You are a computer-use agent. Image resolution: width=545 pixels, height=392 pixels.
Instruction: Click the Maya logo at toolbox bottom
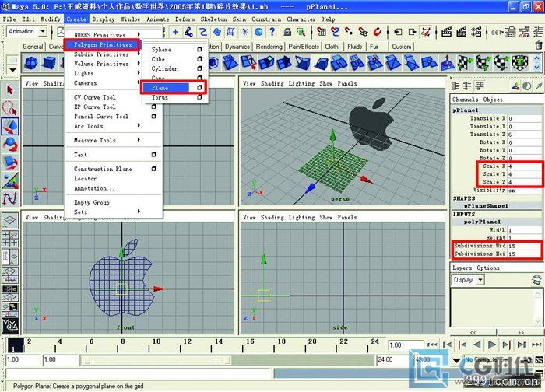pyautogui.click(x=10, y=325)
